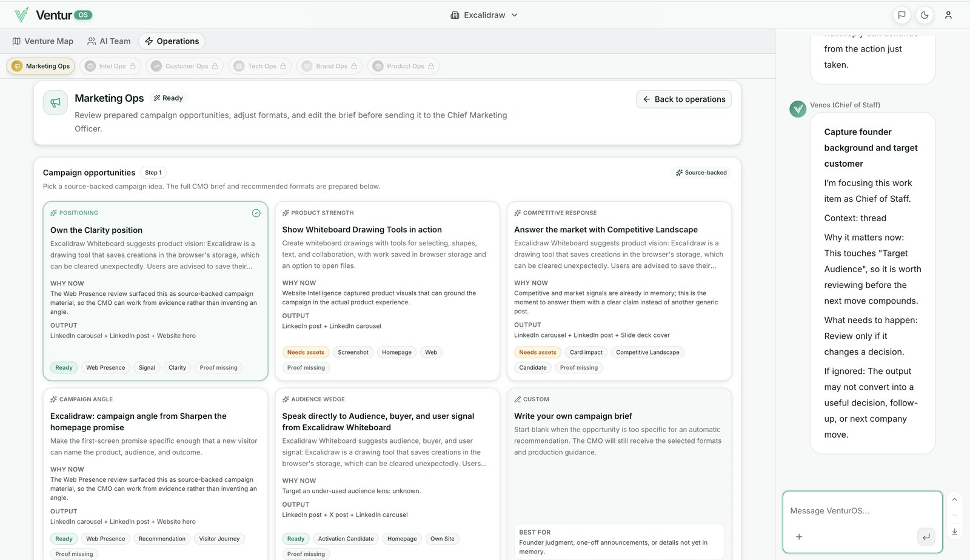This screenshot has height=560, width=970.
Task: Select Answer the market with Competitive Landscape
Action: (619, 291)
